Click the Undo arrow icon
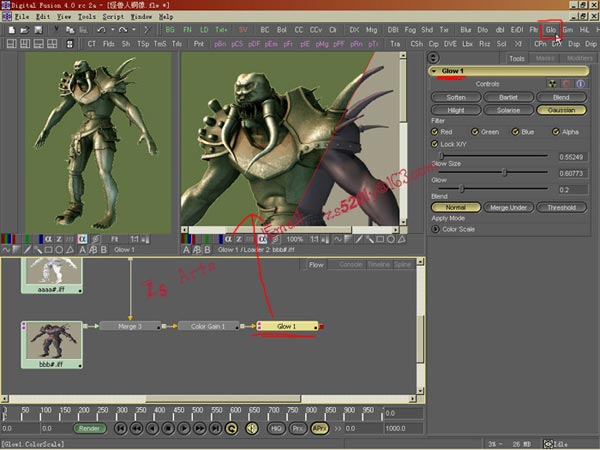600x450 pixels. click(x=101, y=30)
